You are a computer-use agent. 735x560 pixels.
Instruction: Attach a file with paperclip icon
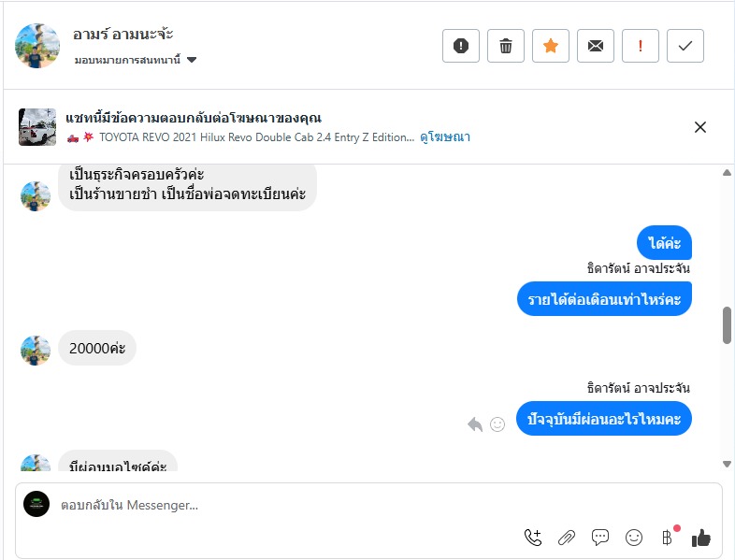pos(567,538)
